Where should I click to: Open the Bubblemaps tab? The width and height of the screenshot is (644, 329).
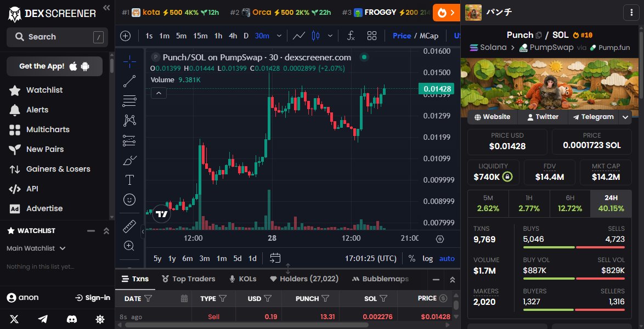pyautogui.click(x=380, y=279)
